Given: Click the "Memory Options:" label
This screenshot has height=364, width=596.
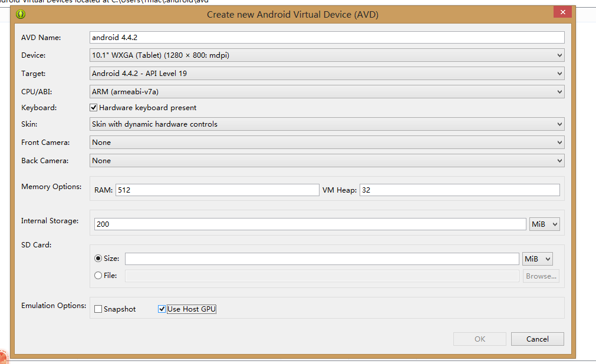Looking at the screenshot, I should (x=51, y=187).
